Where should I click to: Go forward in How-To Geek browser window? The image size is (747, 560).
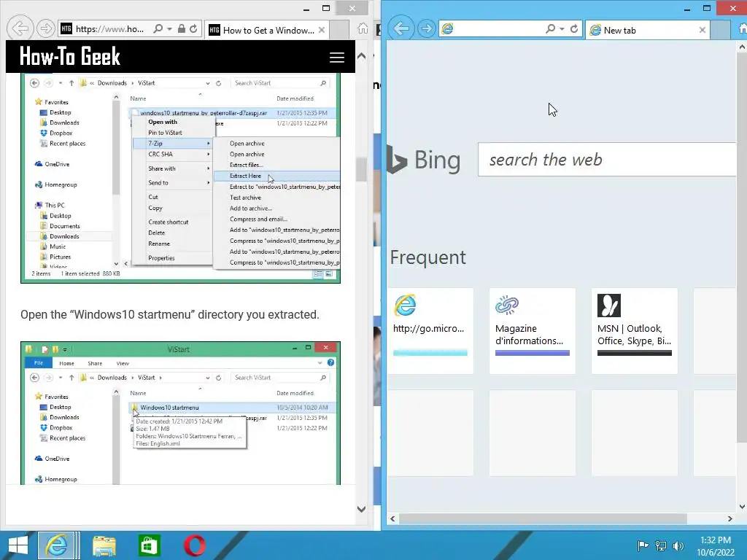(46, 29)
